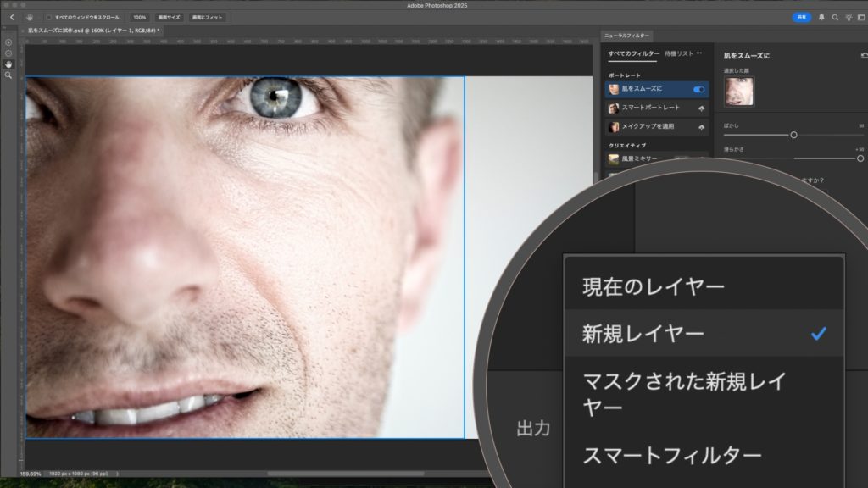Pick スマートフィルター in the output list
Image resolution: width=868 pixels, height=488 pixels.
click(671, 456)
